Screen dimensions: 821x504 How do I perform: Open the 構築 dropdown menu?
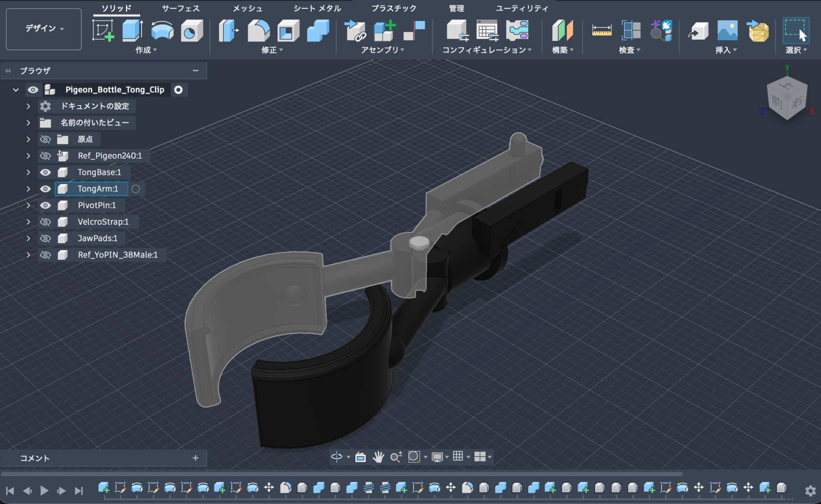[562, 50]
